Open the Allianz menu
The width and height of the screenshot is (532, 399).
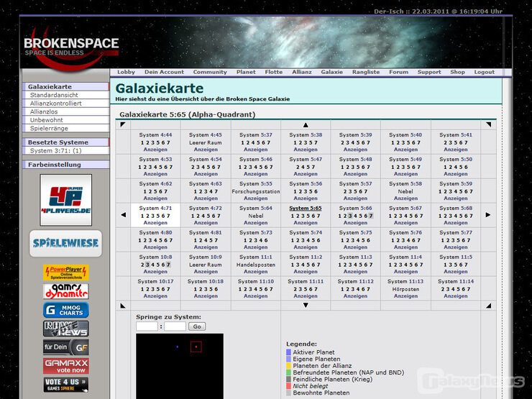click(x=302, y=72)
